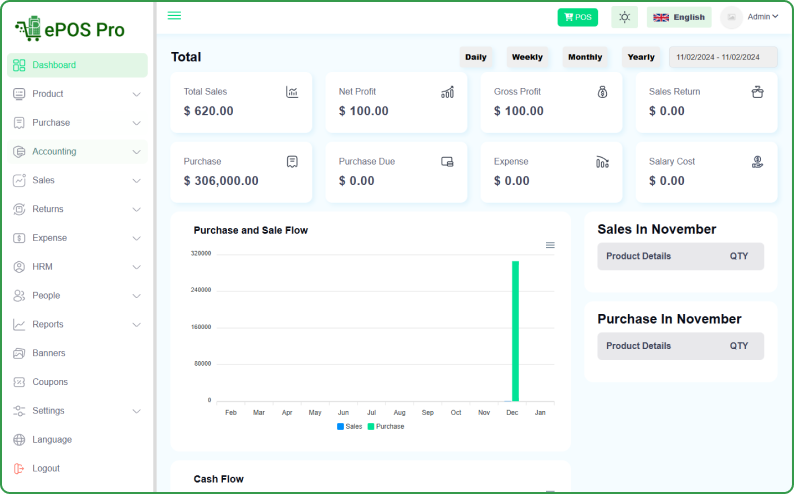Click the Total Sales chart icon

click(292, 92)
